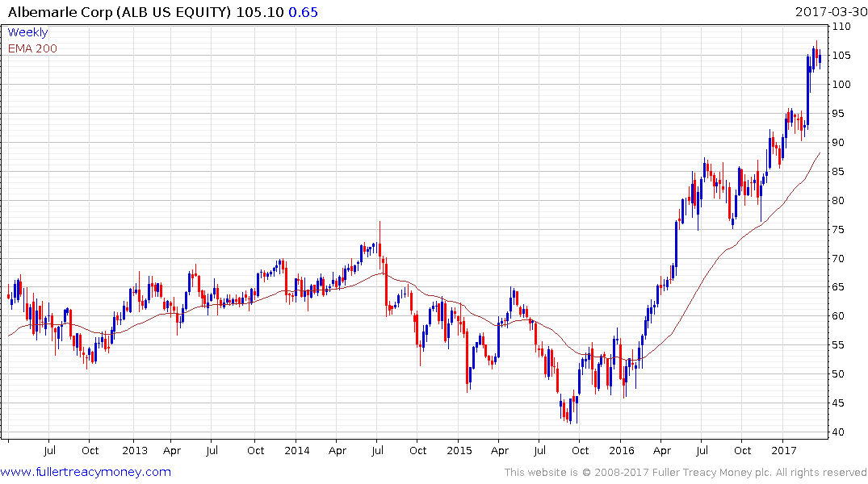This screenshot has height=484, width=868.
Task: Select the 70 price axis label
Action: point(838,258)
